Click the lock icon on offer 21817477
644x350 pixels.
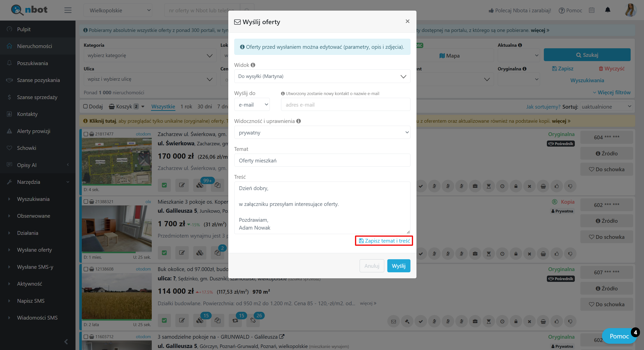pyautogui.click(x=516, y=186)
